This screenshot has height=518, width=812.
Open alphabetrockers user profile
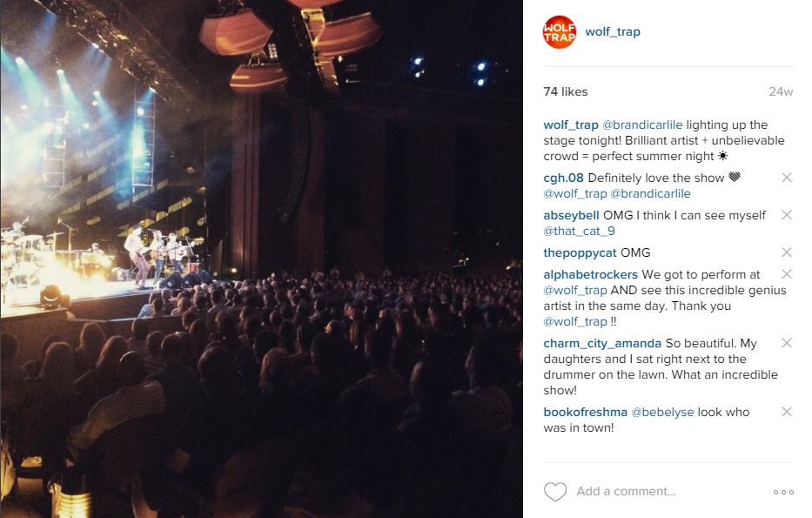(x=590, y=274)
